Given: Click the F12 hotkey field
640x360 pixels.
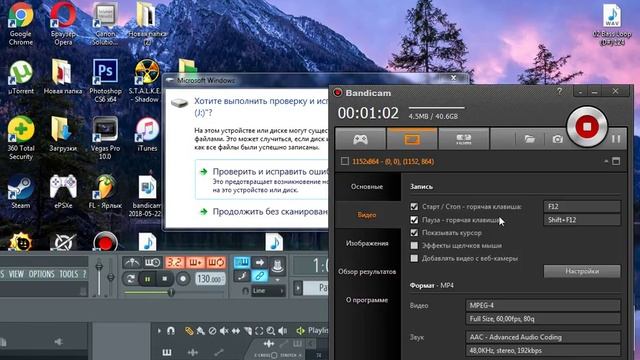Looking at the screenshot, I should pos(582,207).
